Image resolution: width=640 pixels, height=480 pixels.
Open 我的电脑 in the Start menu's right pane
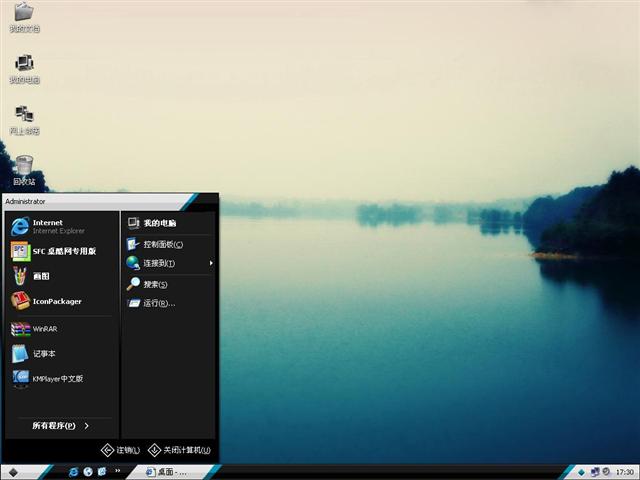click(169, 223)
